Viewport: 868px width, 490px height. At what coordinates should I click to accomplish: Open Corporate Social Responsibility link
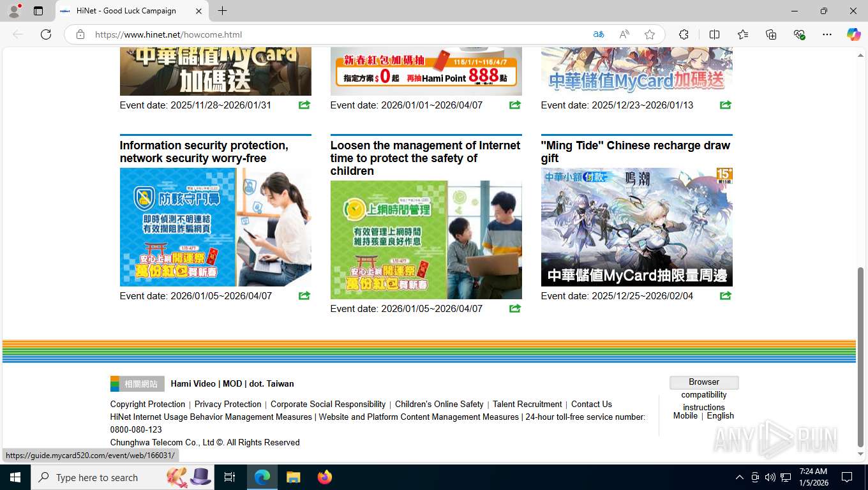pos(328,404)
